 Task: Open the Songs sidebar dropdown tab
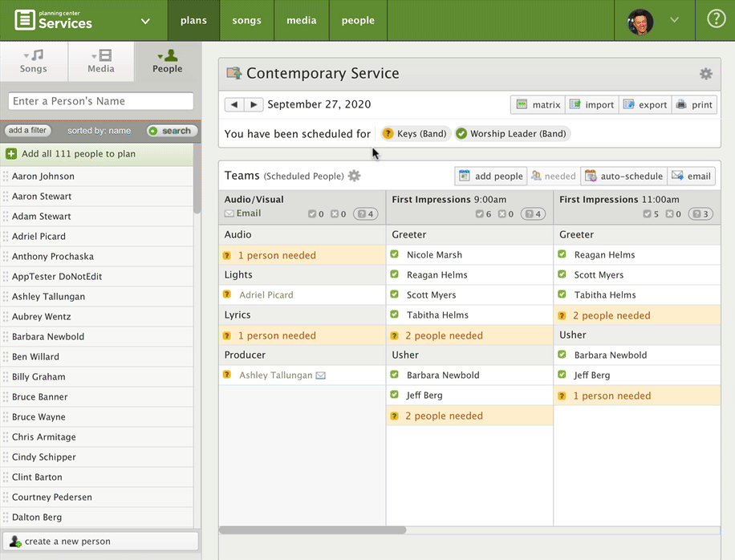33,61
